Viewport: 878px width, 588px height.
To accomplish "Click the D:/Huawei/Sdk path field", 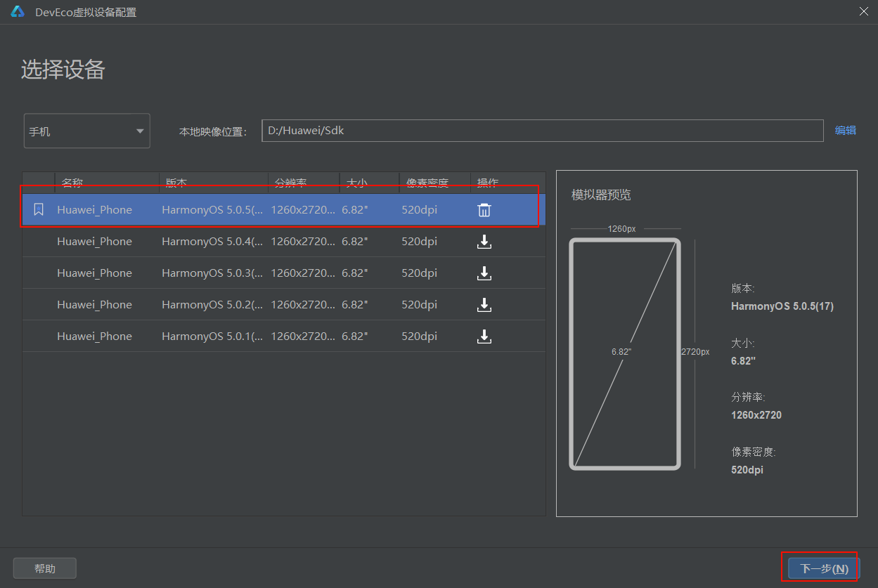I will tap(541, 130).
